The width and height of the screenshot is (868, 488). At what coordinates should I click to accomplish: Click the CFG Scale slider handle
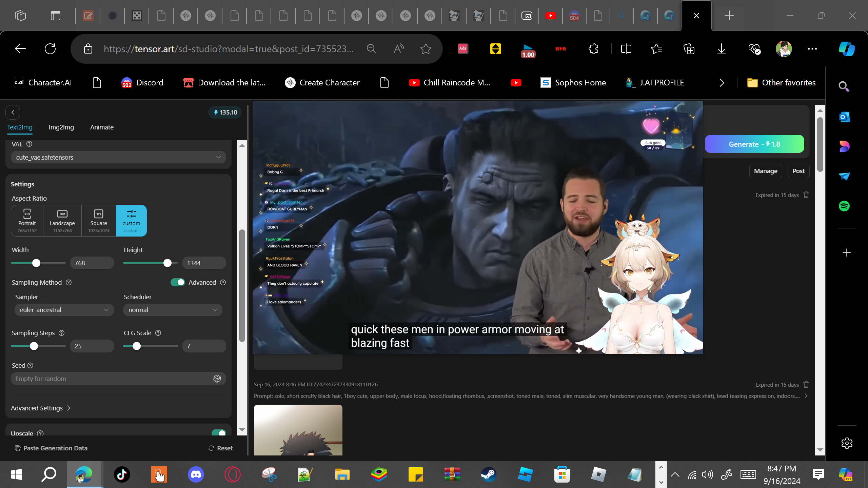click(x=137, y=346)
